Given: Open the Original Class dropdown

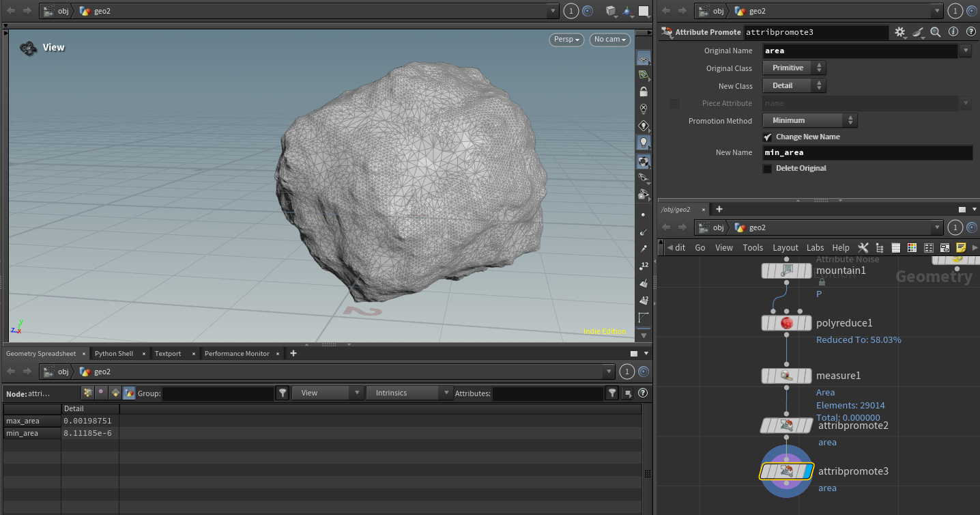Looking at the screenshot, I should click(x=794, y=68).
